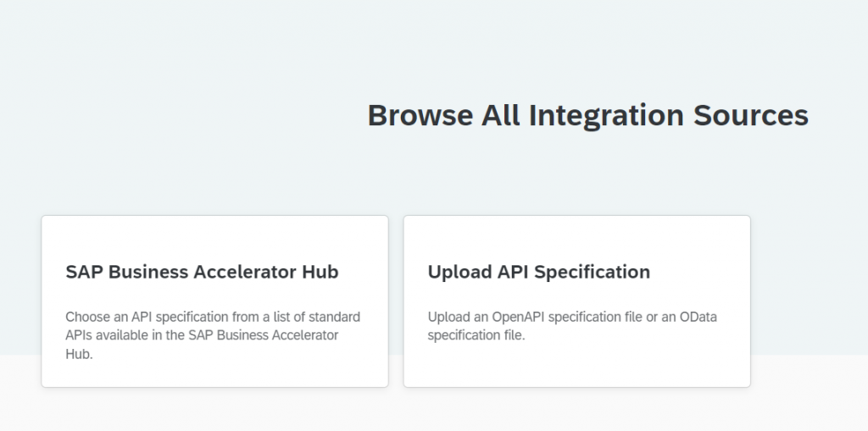
Task: Click the 'Browse All Integration Sources' heading
Action: tap(588, 116)
